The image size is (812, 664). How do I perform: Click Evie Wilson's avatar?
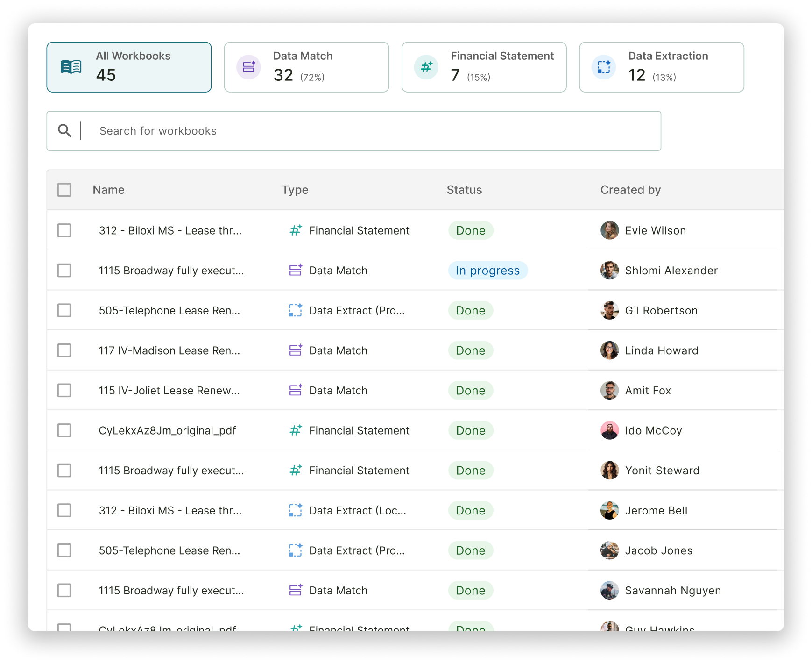pos(609,230)
